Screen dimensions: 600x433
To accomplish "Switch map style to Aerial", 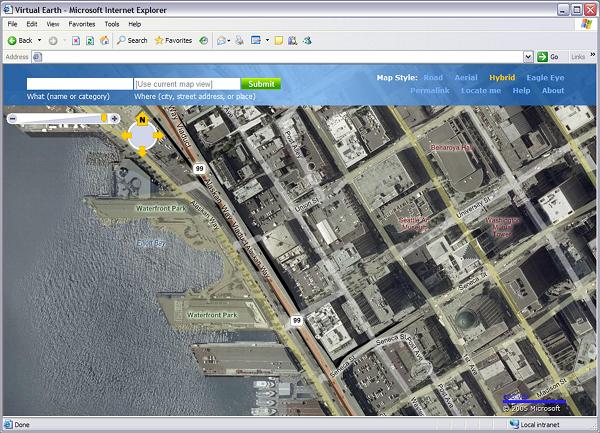I will pos(466,78).
